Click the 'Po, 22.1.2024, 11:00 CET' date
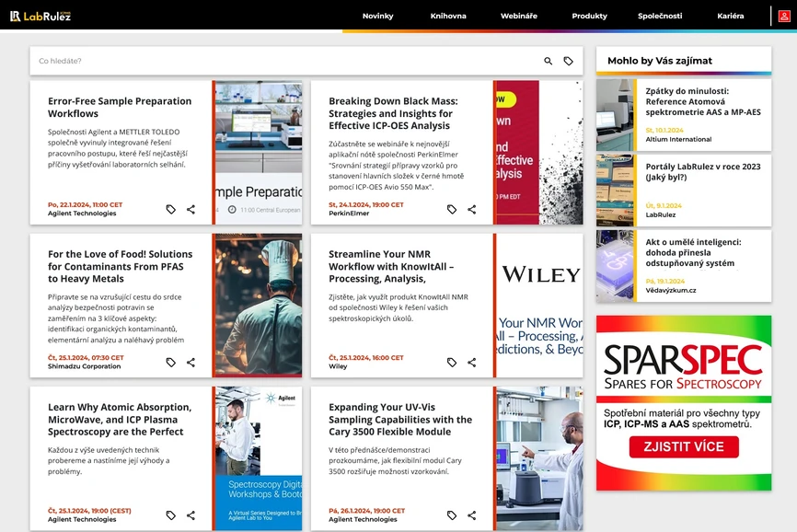Screen dimensions: 797x532 86,204
